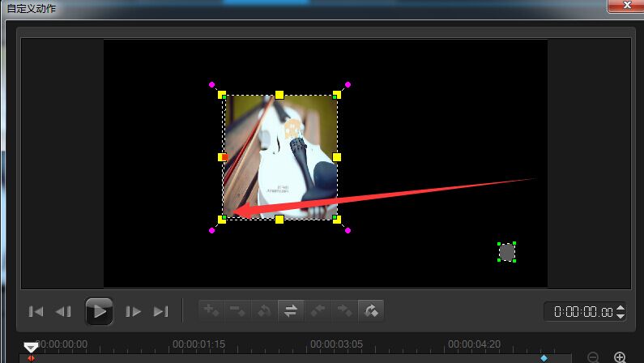
Task: Click the top-right magenta rotation handle
Action: click(348, 84)
